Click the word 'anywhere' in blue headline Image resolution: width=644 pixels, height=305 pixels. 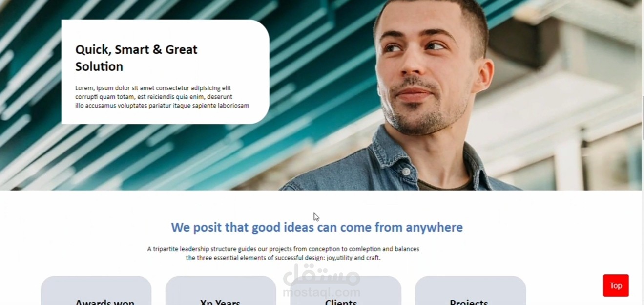[434, 228]
